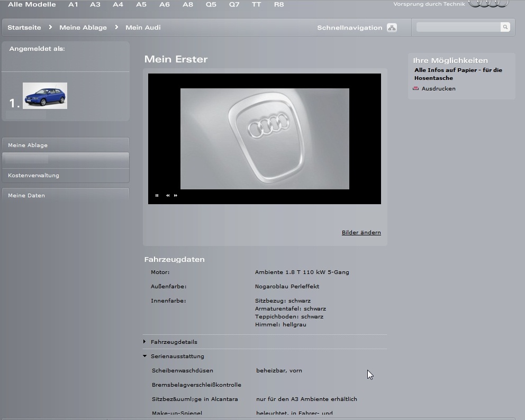Click the Vorsprung durch Technik slogan
525x420 pixels.
pyautogui.click(x=429, y=4)
